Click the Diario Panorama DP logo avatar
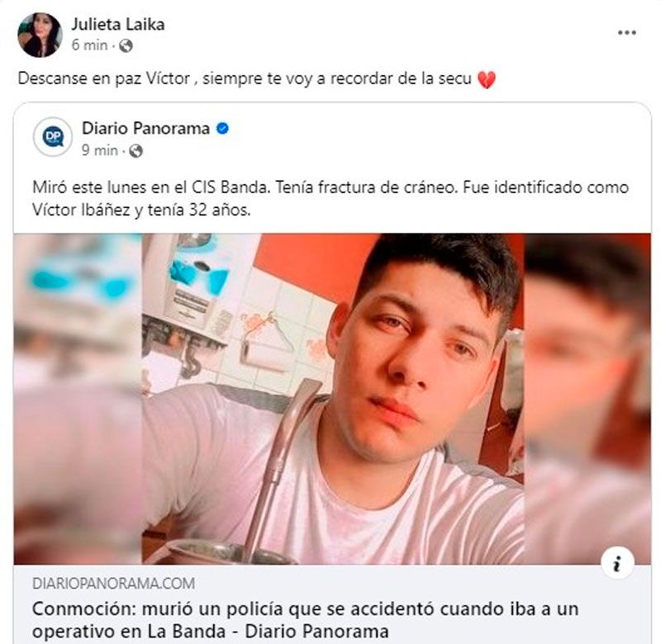This screenshot has height=644, width=661. tap(53, 137)
